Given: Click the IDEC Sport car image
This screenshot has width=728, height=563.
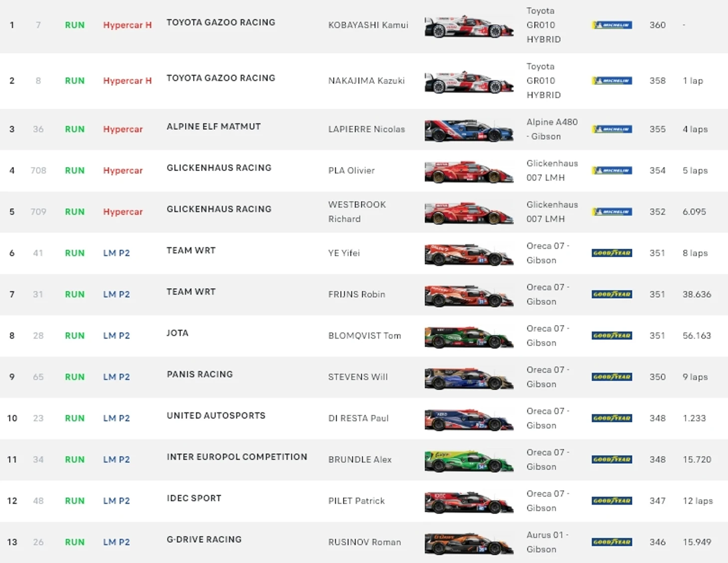Looking at the screenshot, I should [469, 502].
